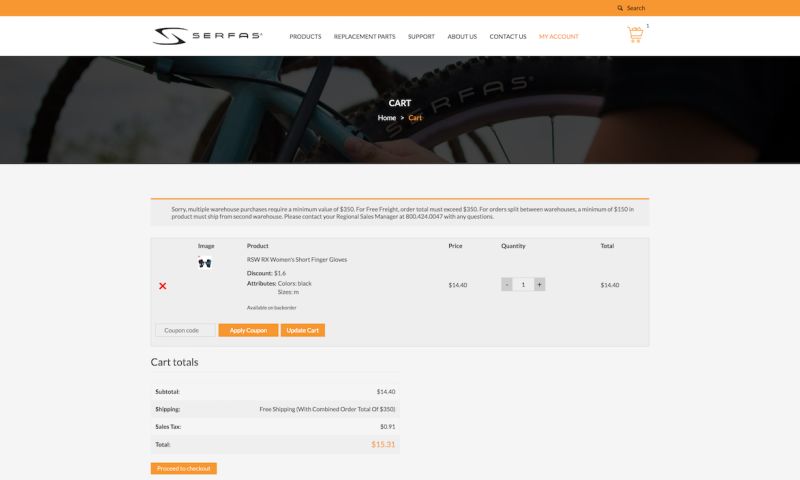Open the shopping cart icon
800x480 pixels.
(x=635, y=35)
